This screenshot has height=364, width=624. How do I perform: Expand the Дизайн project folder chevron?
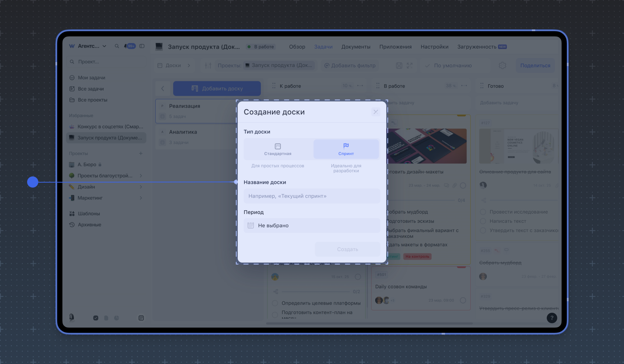pyautogui.click(x=141, y=187)
